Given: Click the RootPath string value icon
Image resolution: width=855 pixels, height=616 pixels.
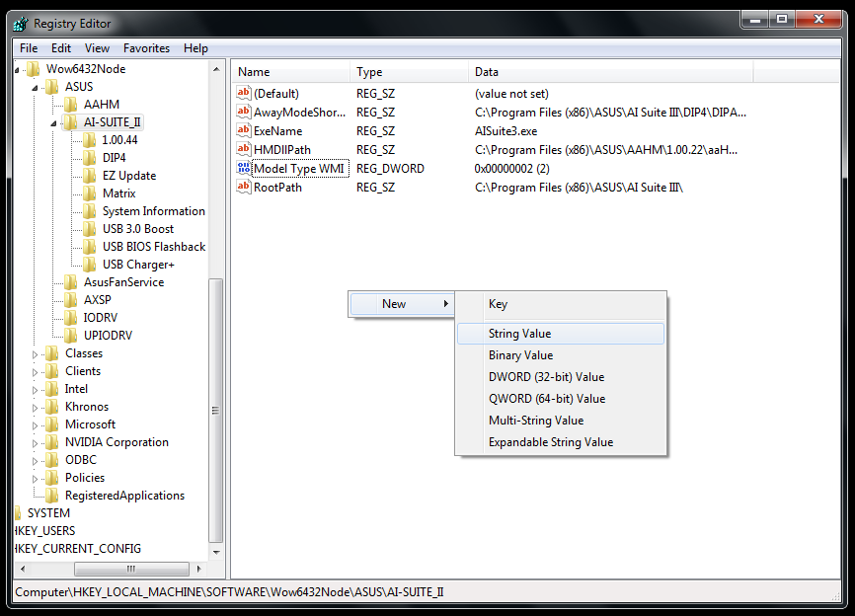Looking at the screenshot, I should coord(245,188).
